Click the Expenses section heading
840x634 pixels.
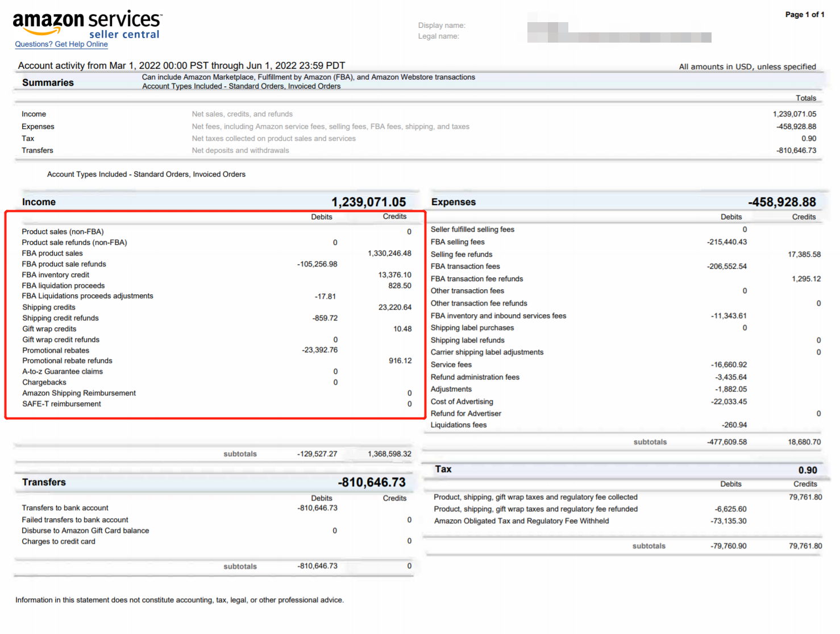point(454,202)
